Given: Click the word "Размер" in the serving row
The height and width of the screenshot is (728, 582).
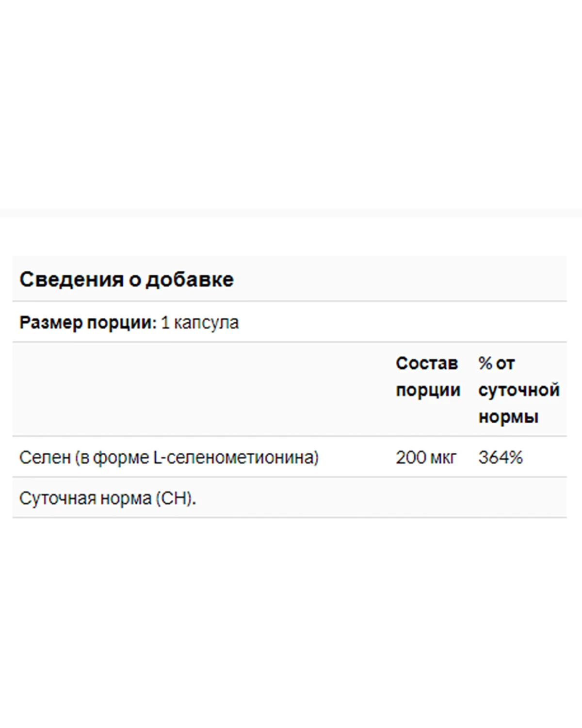Looking at the screenshot, I should click(51, 323).
